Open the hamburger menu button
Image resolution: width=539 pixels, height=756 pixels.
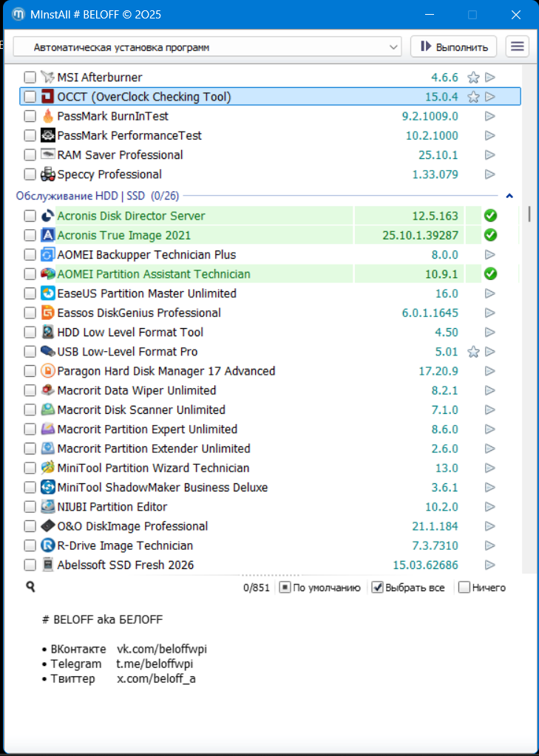[518, 47]
